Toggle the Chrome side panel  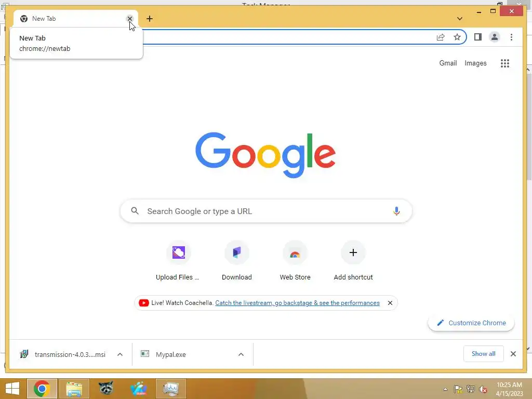pos(478,37)
